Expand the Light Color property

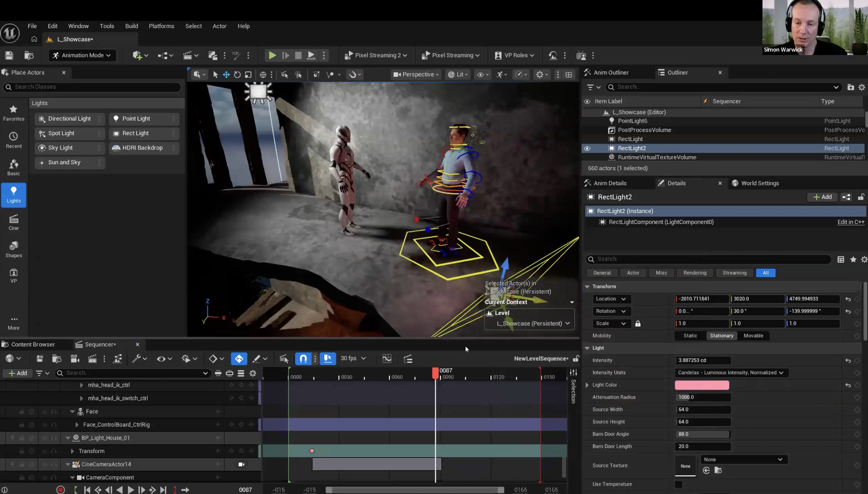click(x=587, y=385)
